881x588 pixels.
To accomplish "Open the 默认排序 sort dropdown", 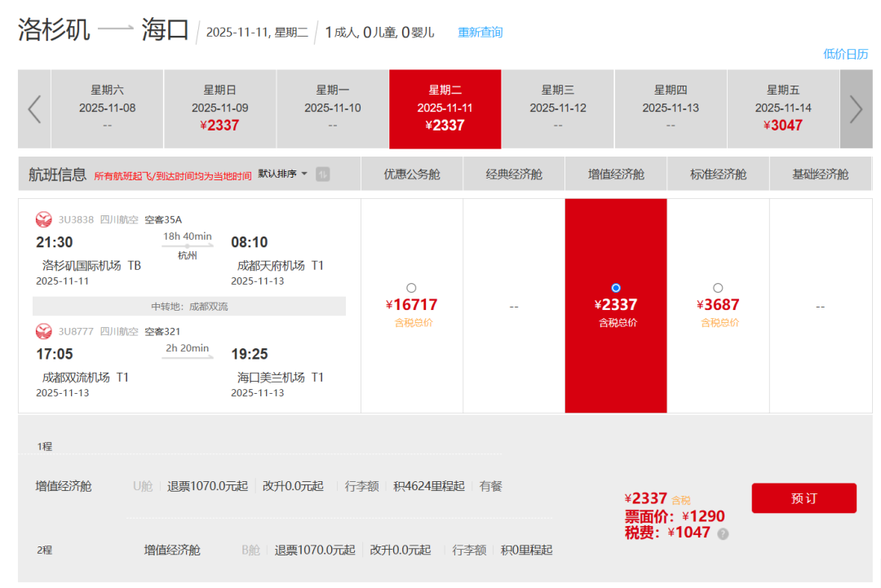I will click(x=283, y=174).
